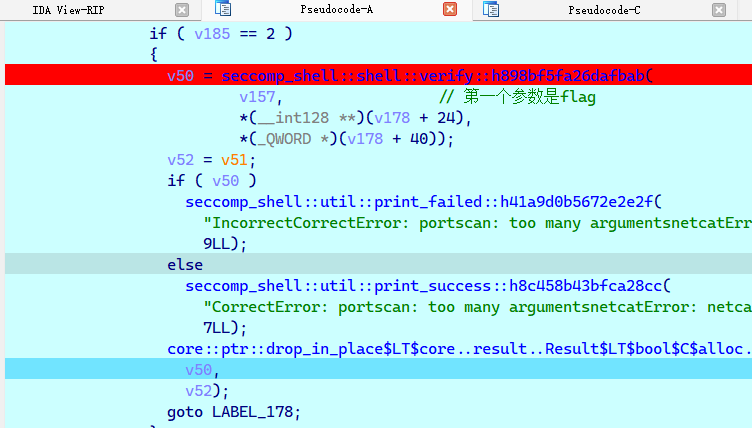Click v50 on the highlighted blue line
752x428 pixels.
tap(199, 370)
